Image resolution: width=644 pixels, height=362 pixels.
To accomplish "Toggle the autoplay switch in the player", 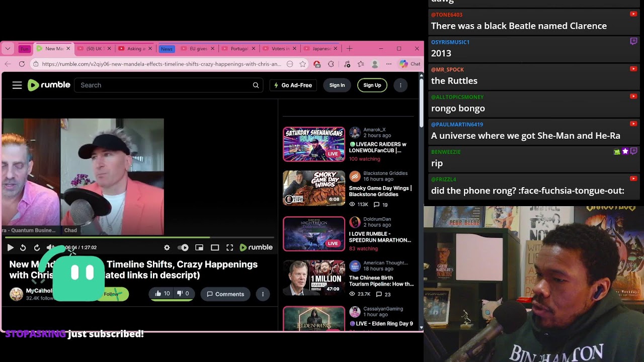I will point(184,247).
